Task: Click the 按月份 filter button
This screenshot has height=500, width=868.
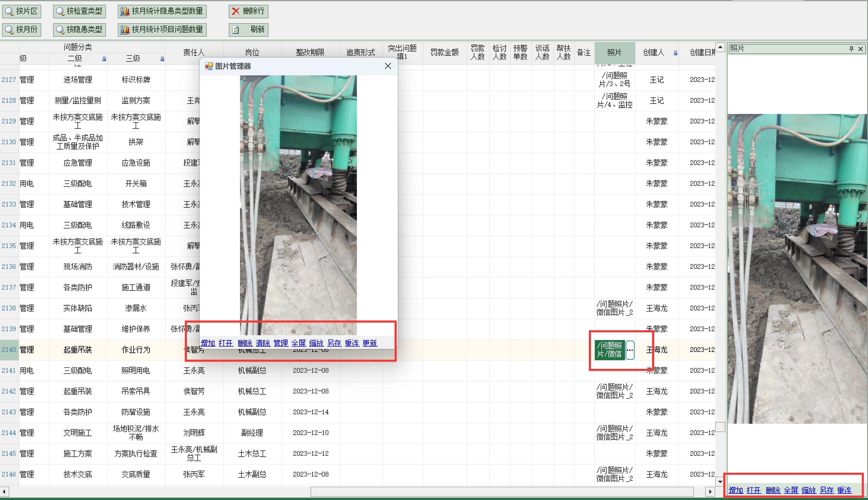Action: (22, 30)
